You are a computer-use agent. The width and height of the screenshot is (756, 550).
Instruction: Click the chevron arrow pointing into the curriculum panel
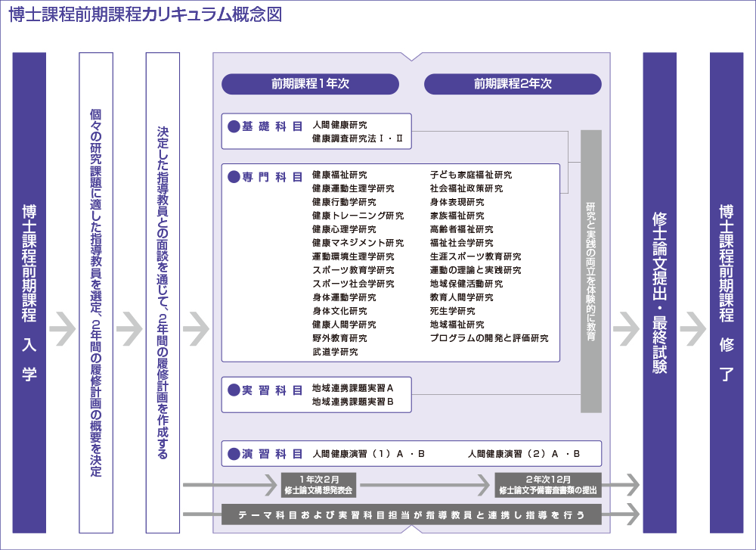click(196, 329)
